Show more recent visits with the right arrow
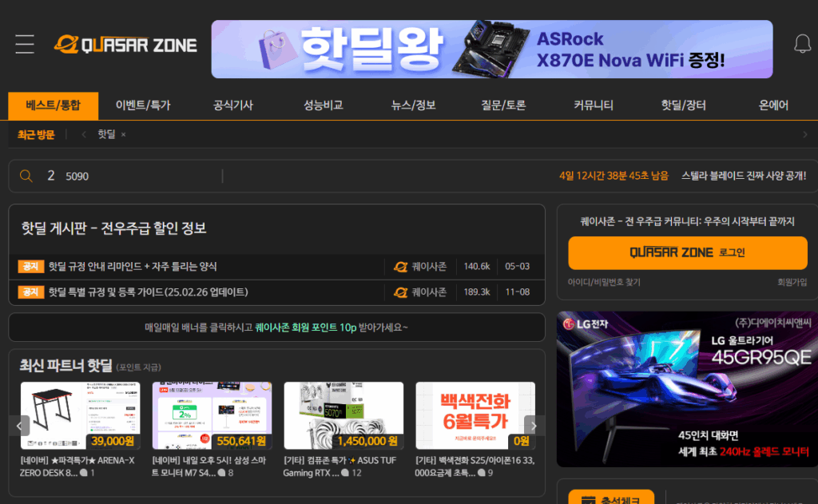The width and height of the screenshot is (818, 504). [x=805, y=135]
